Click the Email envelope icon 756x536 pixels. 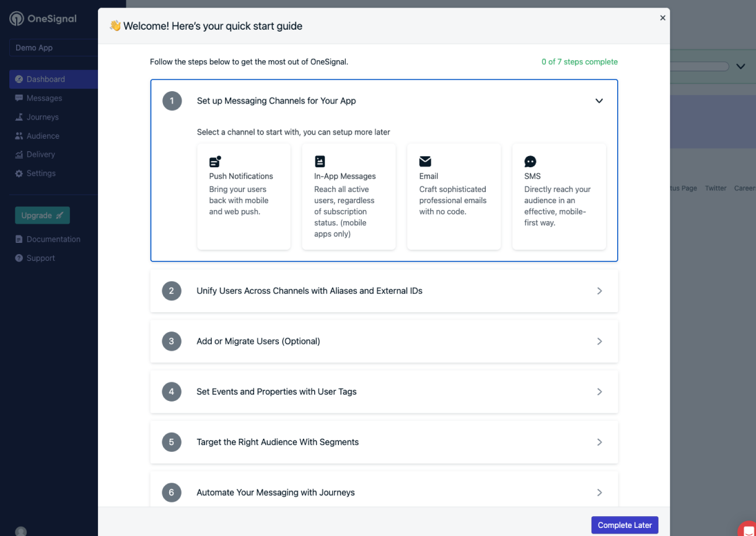tap(425, 162)
